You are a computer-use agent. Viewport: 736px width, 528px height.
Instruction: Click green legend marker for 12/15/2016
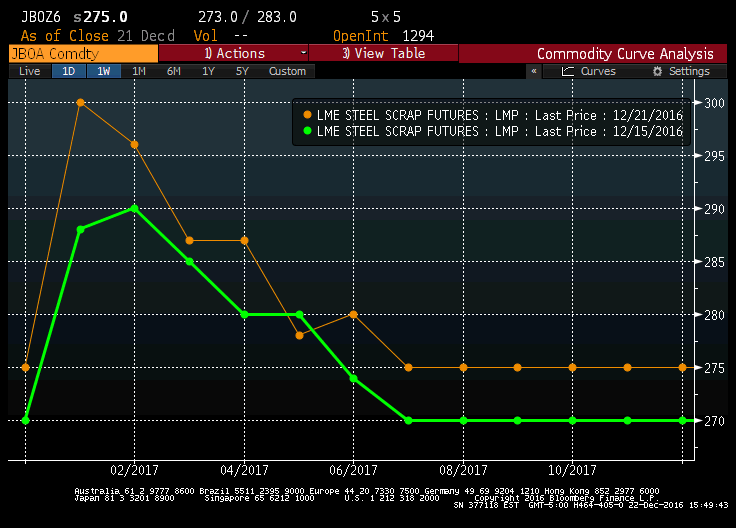[306, 131]
